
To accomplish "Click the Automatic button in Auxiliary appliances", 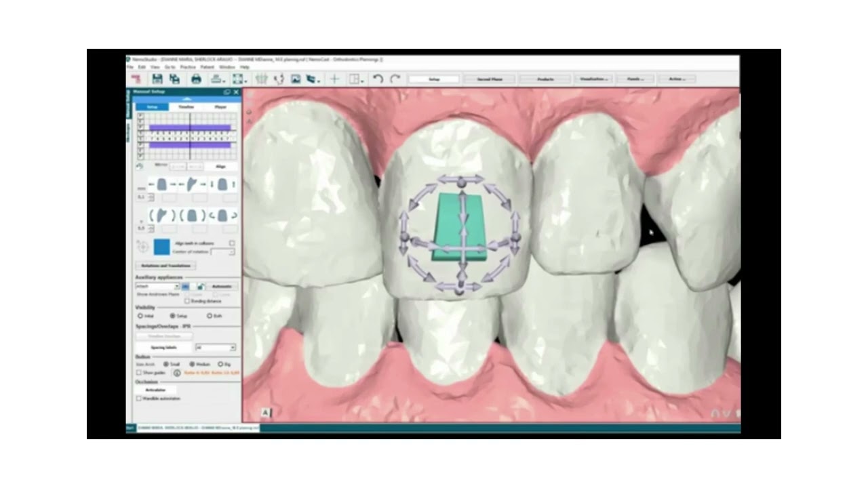I will coord(222,287).
